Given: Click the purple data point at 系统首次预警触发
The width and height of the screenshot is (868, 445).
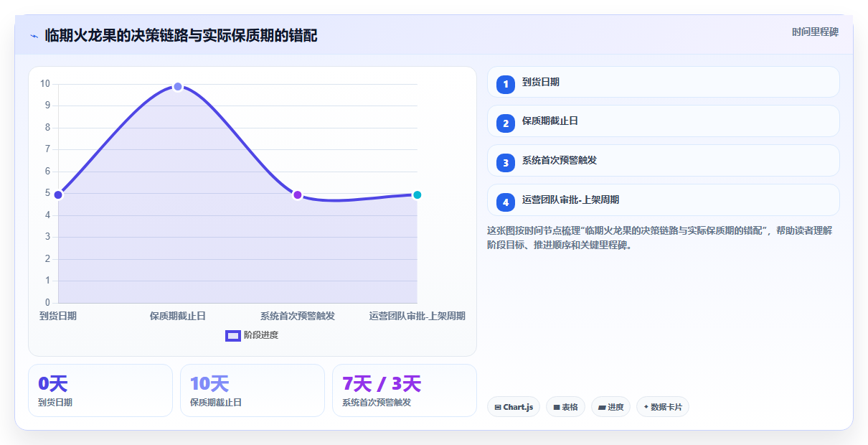Looking at the screenshot, I should [298, 195].
